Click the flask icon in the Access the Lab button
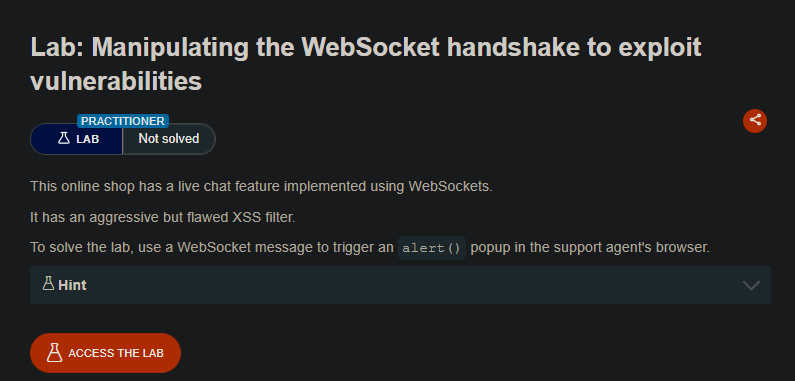Screen dimensions: 795x381 coord(54,353)
